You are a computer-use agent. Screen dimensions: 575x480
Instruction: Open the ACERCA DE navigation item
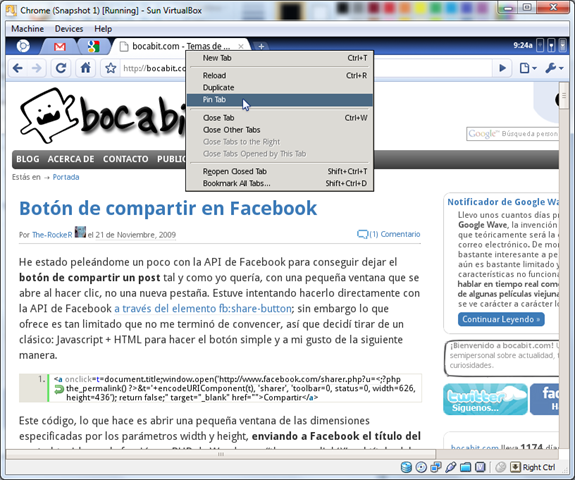pos(71,159)
